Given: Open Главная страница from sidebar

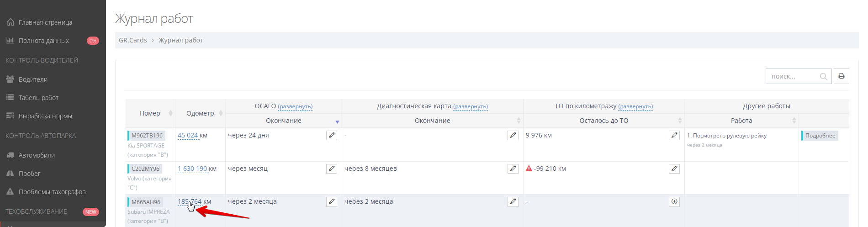Looking at the screenshot, I should pos(45,22).
